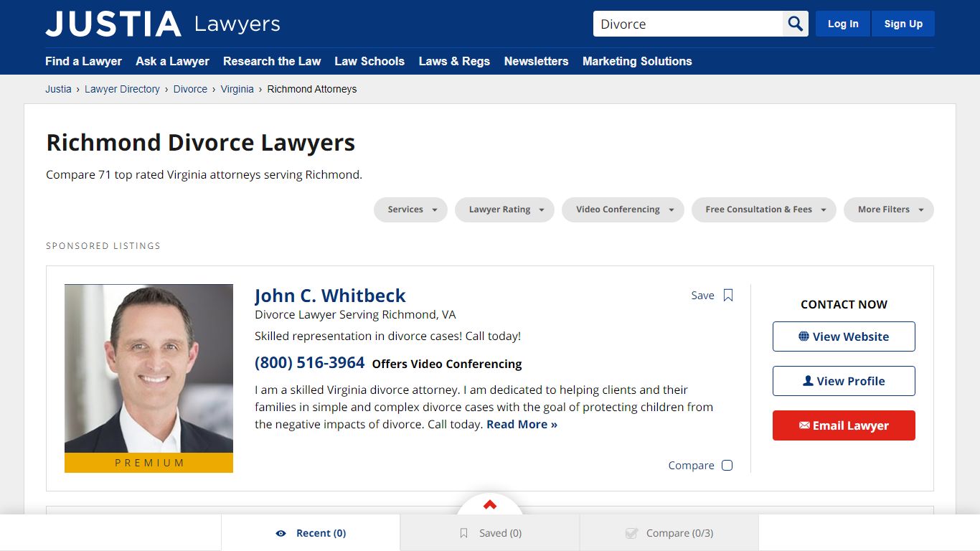The image size is (980, 551).
Task: Expand Free Consultation & Fees filter
Action: pos(763,209)
